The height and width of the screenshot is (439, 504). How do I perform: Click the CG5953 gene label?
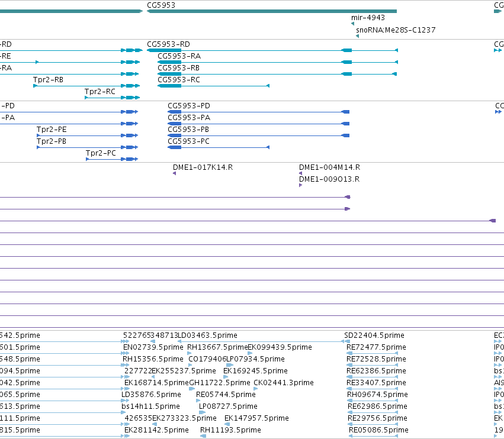click(x=161, y=5)
